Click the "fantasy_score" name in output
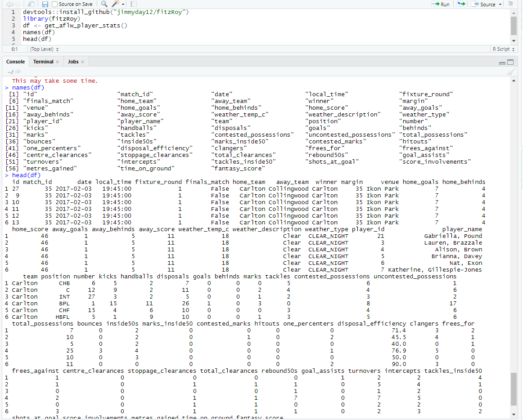This screenshot has height=420, width=523. 238,169
